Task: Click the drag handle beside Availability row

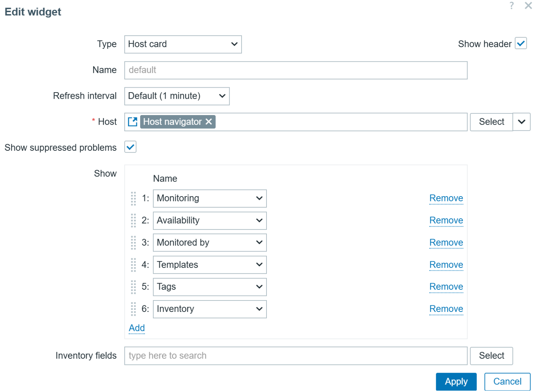Action: click(x=133, y=220)
